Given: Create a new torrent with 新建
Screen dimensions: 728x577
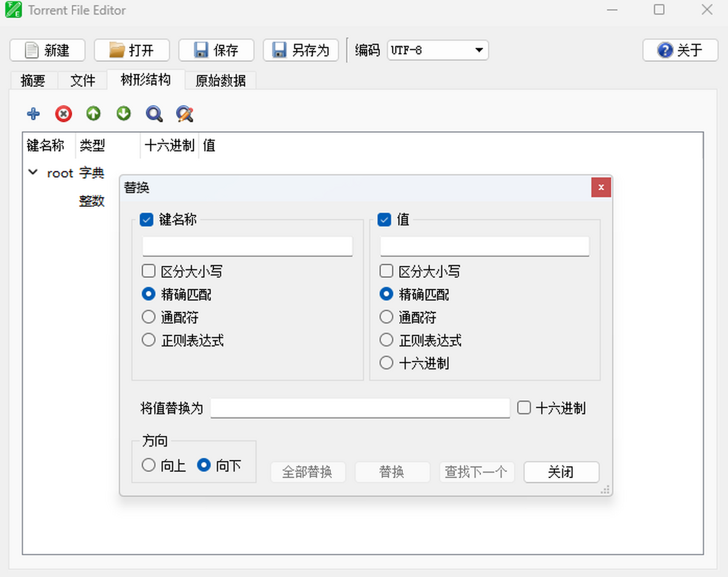Looking at the screenshot, I should pyautogui.click(x=47, y=50).
